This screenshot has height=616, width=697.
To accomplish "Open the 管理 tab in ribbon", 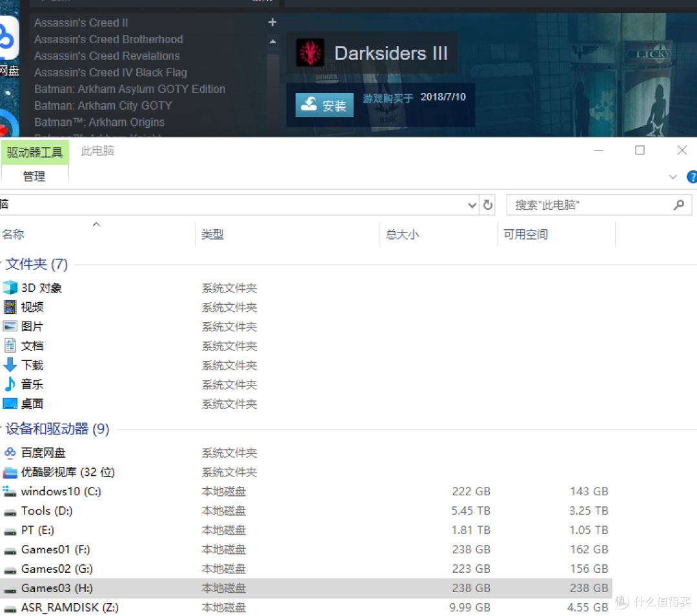I will pos(34,176).
